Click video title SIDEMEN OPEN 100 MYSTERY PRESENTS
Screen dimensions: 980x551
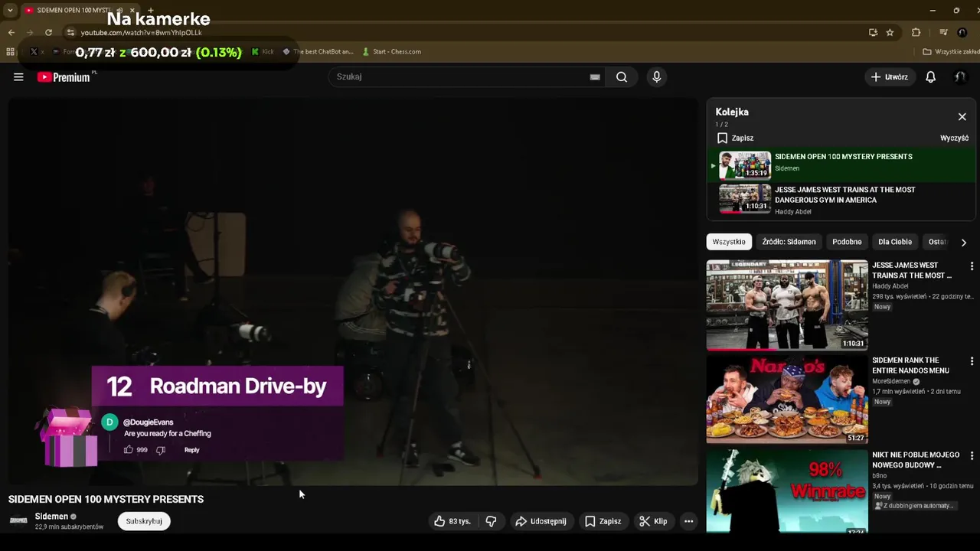point(106,499)
